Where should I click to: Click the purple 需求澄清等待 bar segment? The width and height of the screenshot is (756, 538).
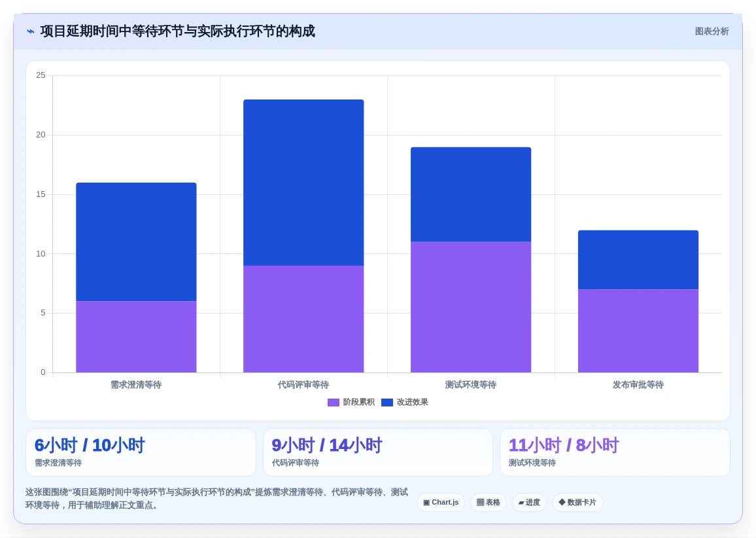[x=136, y=337]
